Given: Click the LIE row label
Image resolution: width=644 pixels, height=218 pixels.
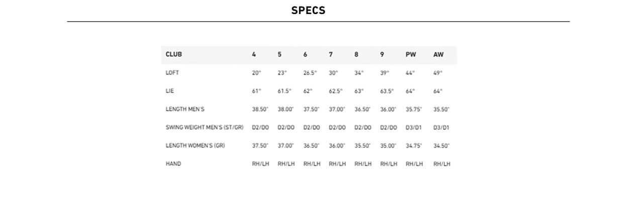Looking at the screenshot, I should click(169, 91).
